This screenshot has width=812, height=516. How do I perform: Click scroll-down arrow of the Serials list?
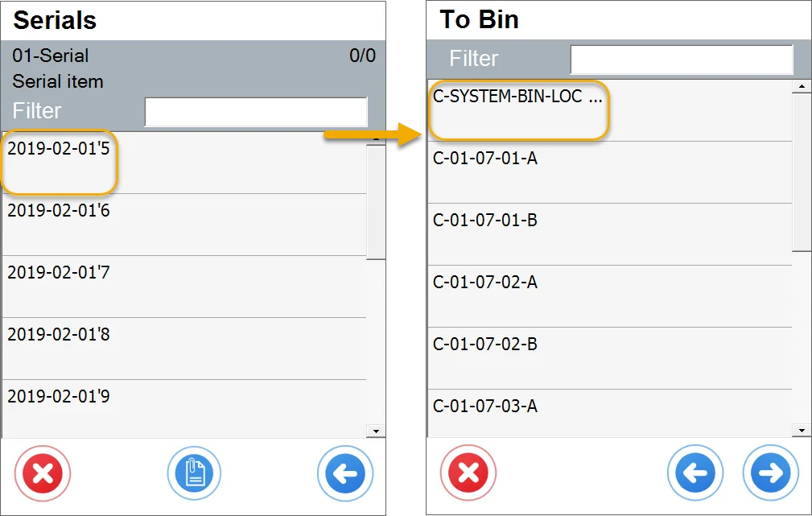tap(375, 431)
